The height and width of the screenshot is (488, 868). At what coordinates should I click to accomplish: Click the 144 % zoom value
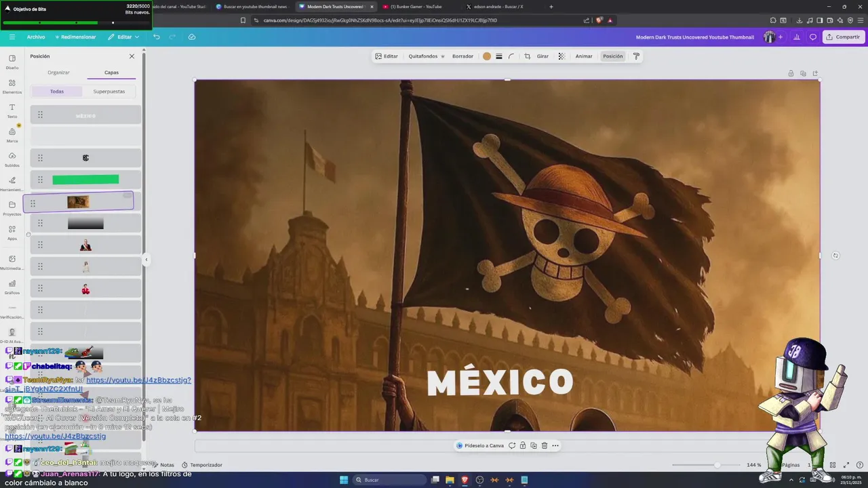(x=753, y=465)
